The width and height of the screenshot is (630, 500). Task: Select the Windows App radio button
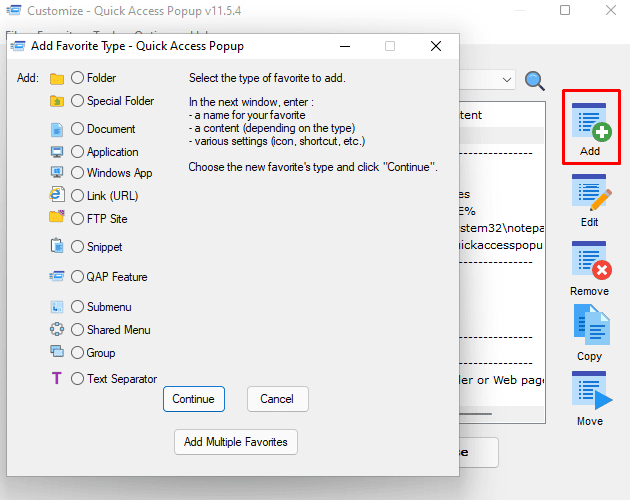(x=77, y=172)
